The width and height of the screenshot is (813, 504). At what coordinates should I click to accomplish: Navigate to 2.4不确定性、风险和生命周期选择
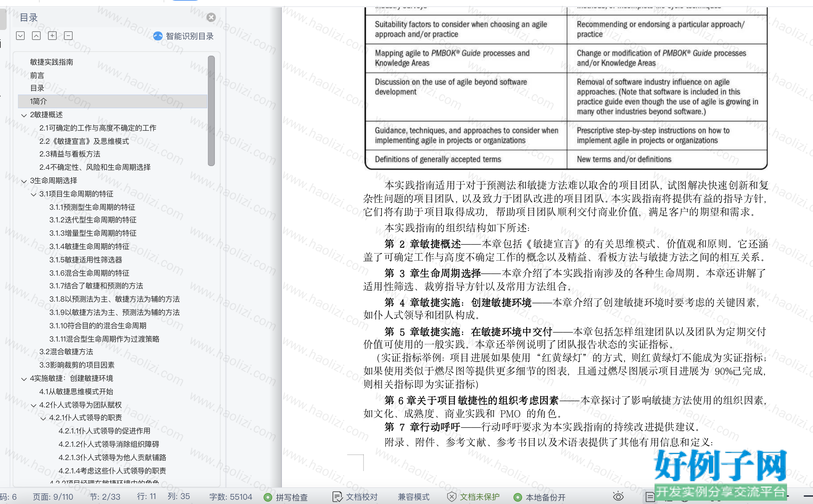[x=95, y=167]
